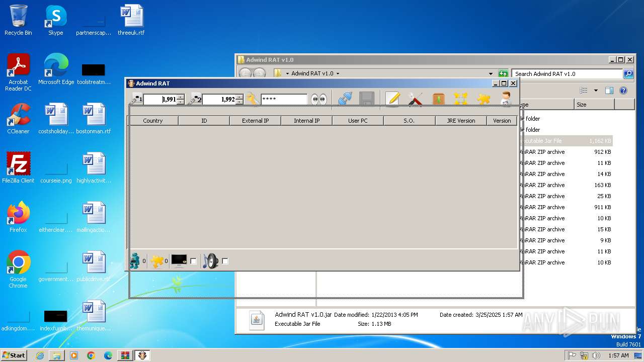This screenshot has height=362, width=644.
Task: Select FileZilla Client desktop shortcut
Action: coord(18,168)
